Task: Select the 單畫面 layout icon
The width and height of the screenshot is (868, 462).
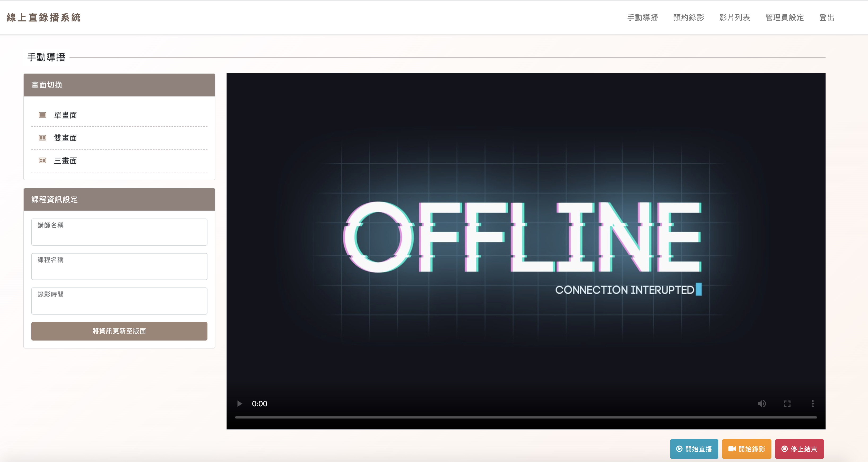Action: click(x=42, y=115)
